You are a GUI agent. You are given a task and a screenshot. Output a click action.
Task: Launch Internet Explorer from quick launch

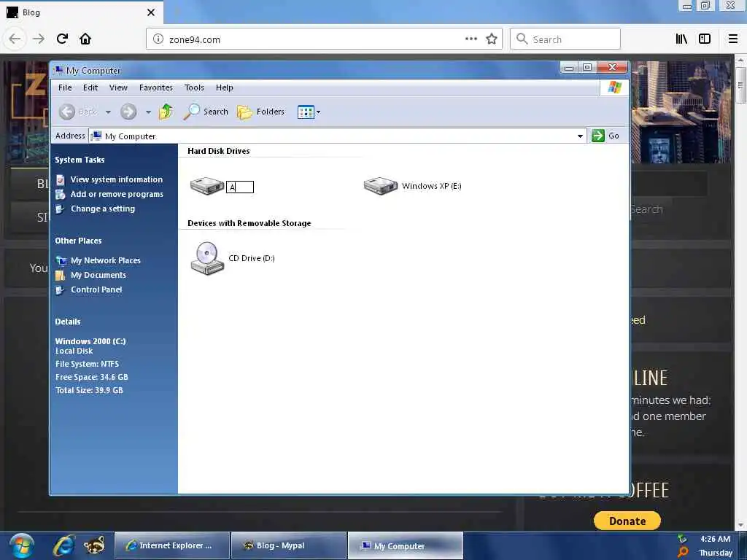(x=64, y=545)
